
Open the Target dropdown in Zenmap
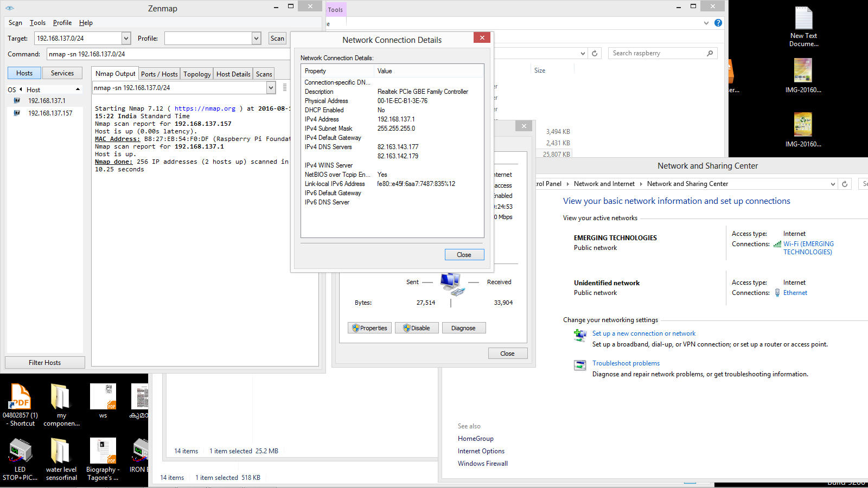(125, 38)
